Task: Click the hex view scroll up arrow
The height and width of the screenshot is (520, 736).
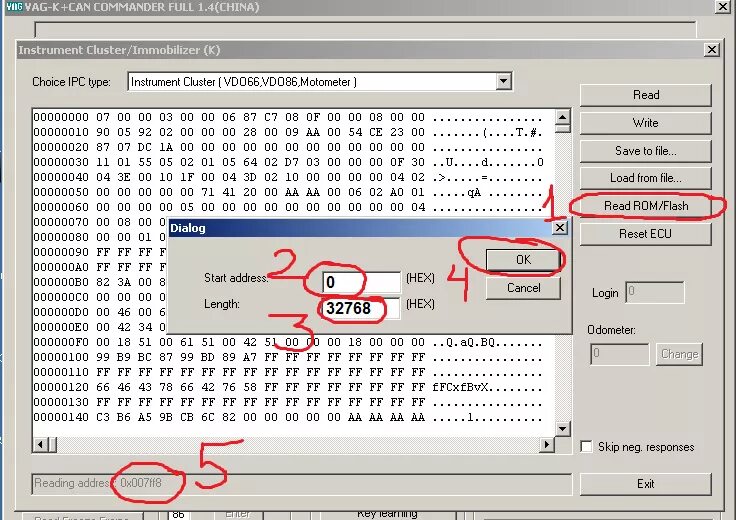Action: (x=562, y=117)
